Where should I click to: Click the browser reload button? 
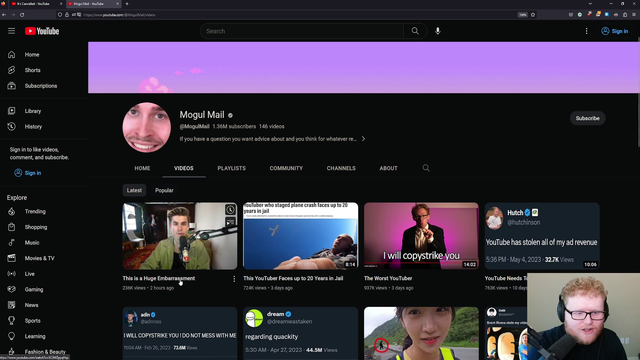(22, 15)
